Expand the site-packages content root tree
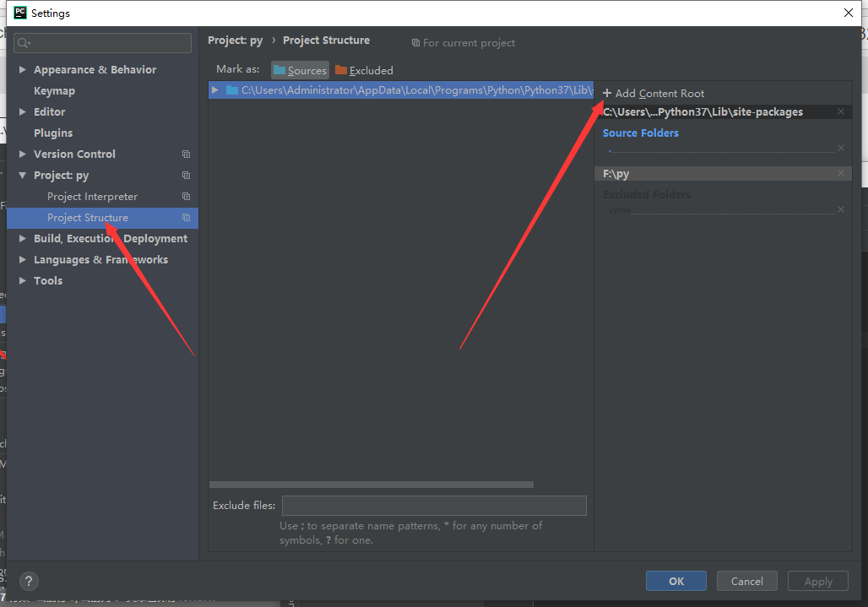This screenshot has height=607, width=868. click(215, 90)
